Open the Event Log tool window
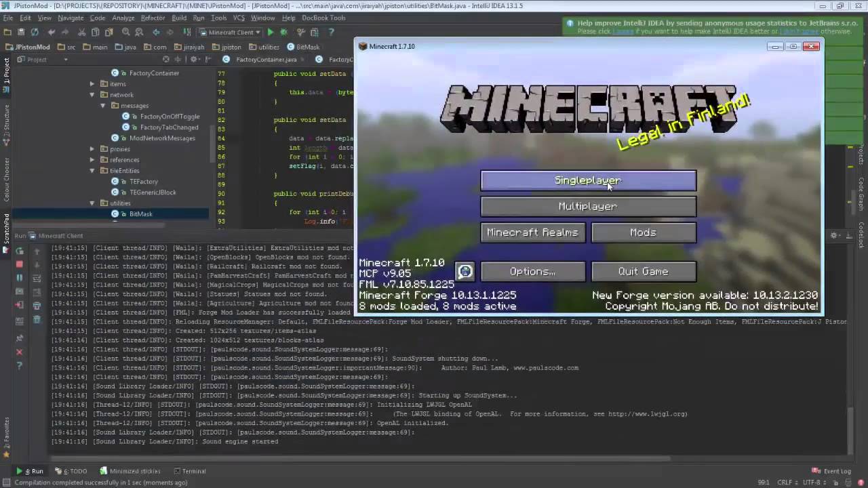Viewport: 868px width, 488px height. pyautogui.click(x=831, y=471)
